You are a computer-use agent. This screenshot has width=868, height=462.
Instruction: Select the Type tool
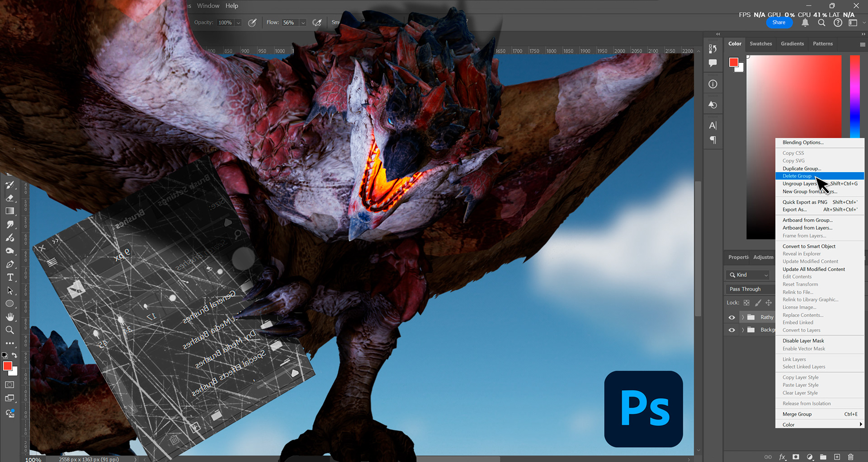coord(10,277)
